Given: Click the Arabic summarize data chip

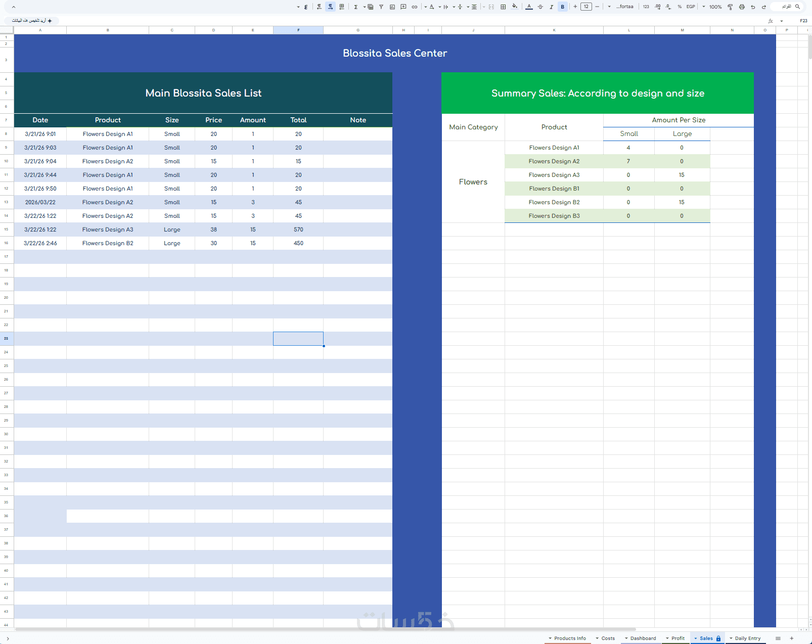Looking at the screenshot, I should 32,21.
